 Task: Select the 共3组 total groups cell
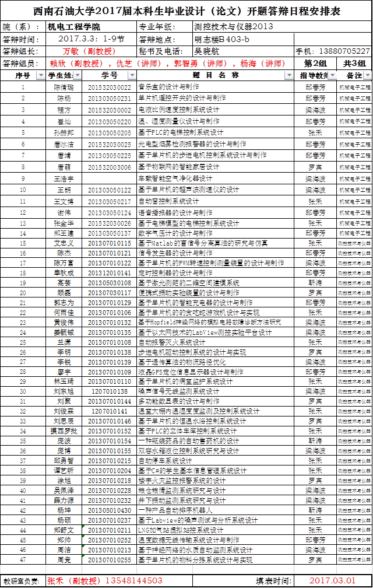pos(354,63)
